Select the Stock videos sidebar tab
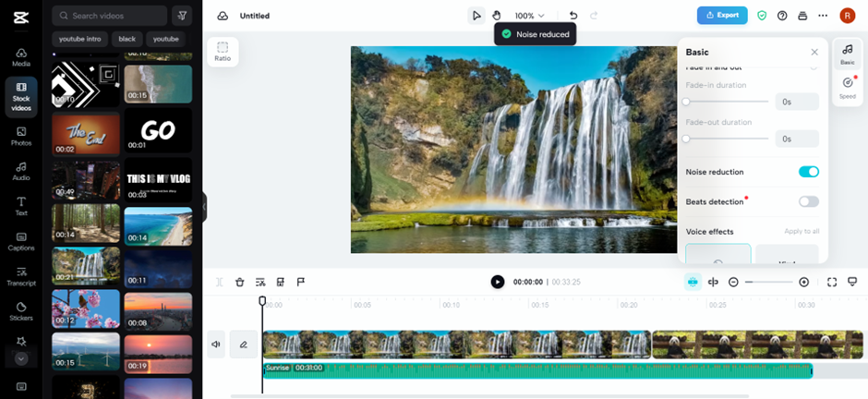The width and height of the screenshot is (868, 399). click(x=21, y=97)
